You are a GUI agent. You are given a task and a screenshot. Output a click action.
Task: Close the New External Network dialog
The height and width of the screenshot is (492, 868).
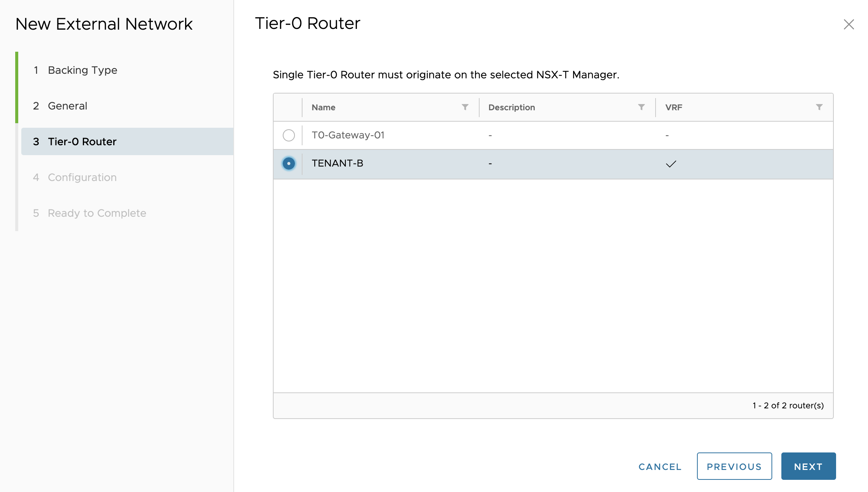849,24
